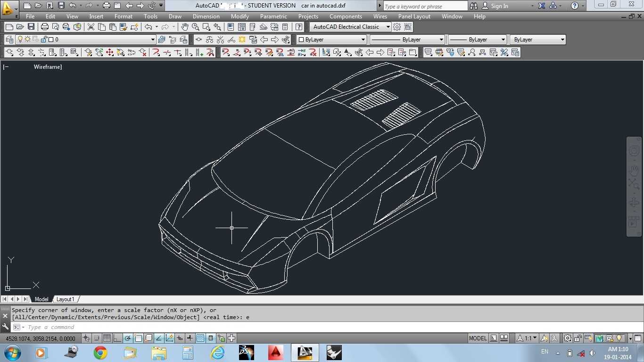The width and height of the screenshot is (644, 362).
Task: Click the Insert Ladder icon
Action: (x=189, y=52)
